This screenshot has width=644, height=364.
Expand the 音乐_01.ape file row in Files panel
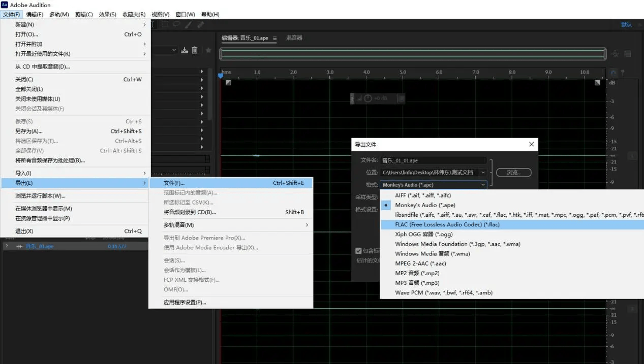(x=7, y=246)
